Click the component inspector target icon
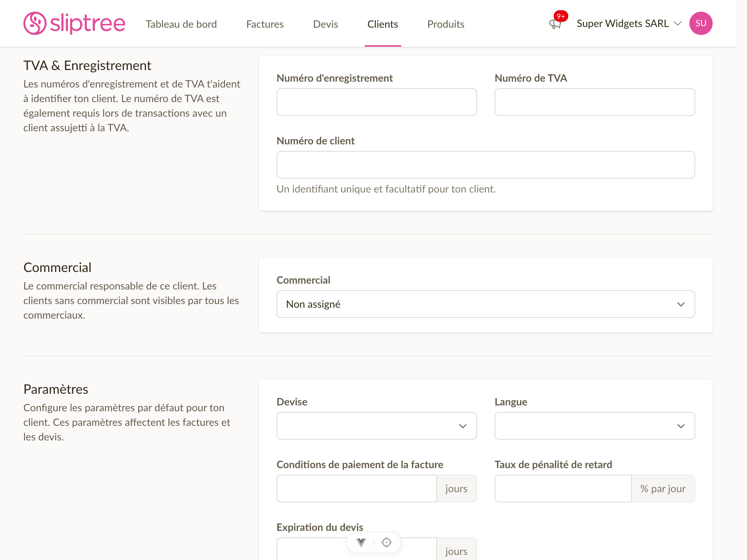 pyautogui.click(x=386, y=542)
